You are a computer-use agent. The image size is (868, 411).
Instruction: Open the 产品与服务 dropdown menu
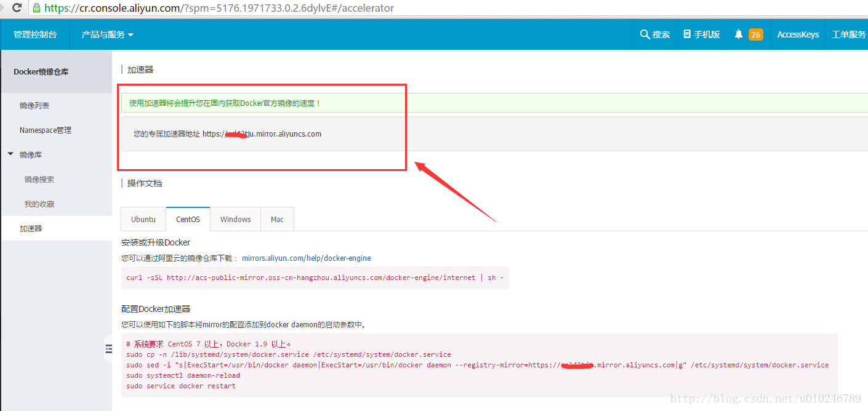point(108,34)
